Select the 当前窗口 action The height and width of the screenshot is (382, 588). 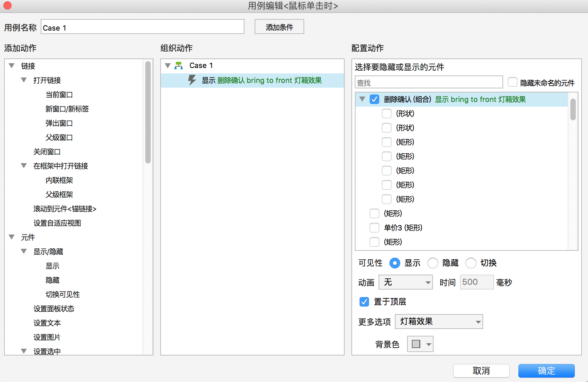(59, 94)
